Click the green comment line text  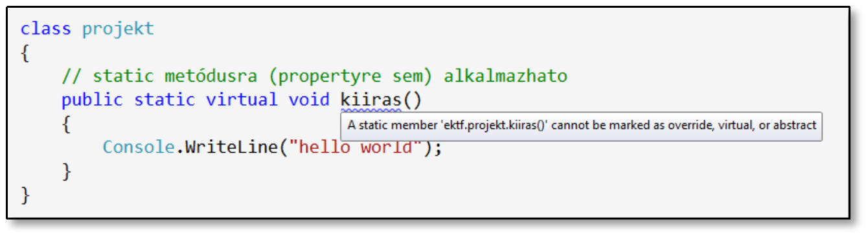coord(314,76)
